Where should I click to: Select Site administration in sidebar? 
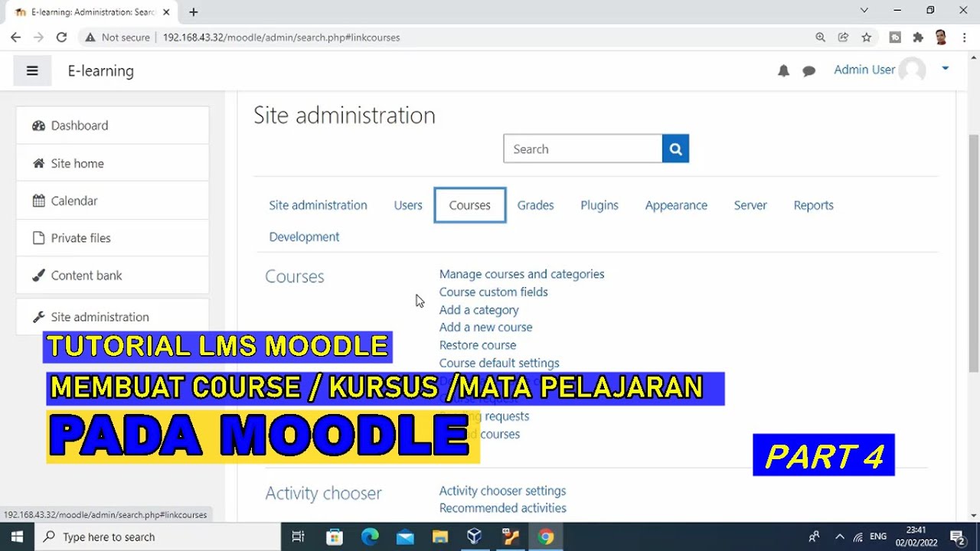pyautogui.click(x=113, y=317)
